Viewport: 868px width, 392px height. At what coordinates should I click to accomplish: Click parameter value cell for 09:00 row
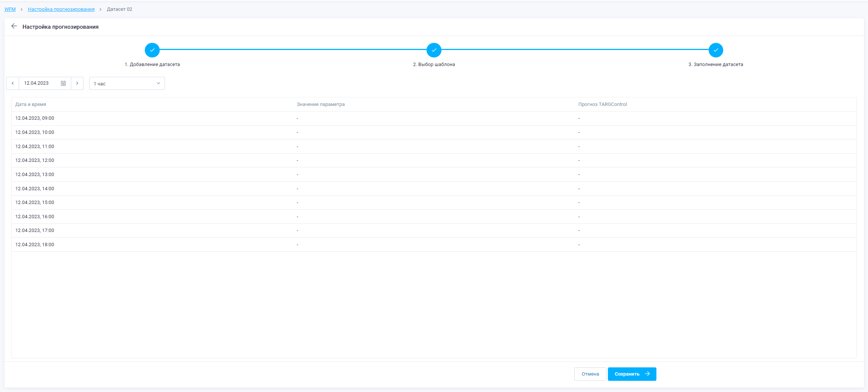(x=434, y=118)
